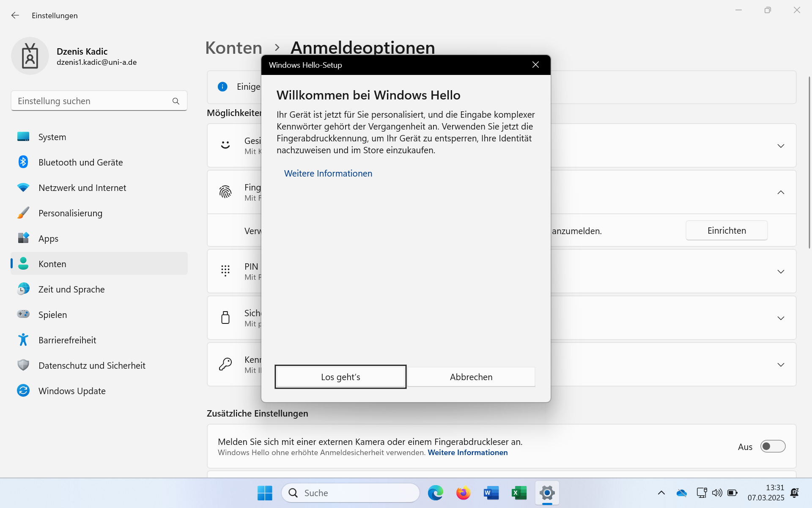Viewport: 812px width, 508px height.
Task: Open Apps settings category
Action: click(x=99, y=238)
